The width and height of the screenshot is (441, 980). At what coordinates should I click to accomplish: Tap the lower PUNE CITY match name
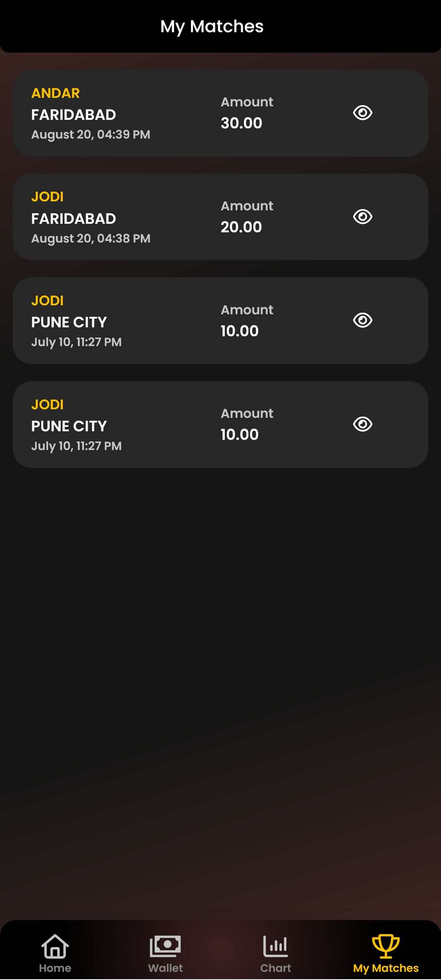click(x=69, y=426)
